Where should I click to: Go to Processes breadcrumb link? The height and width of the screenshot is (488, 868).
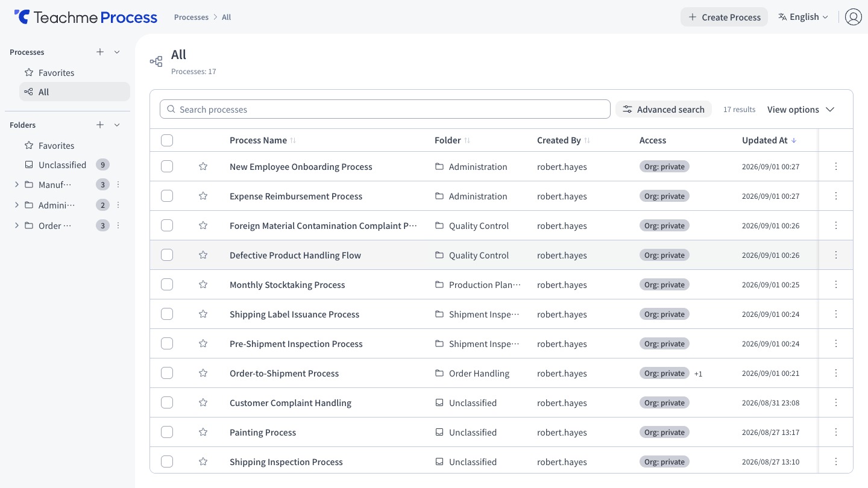(x=191, y=17)
